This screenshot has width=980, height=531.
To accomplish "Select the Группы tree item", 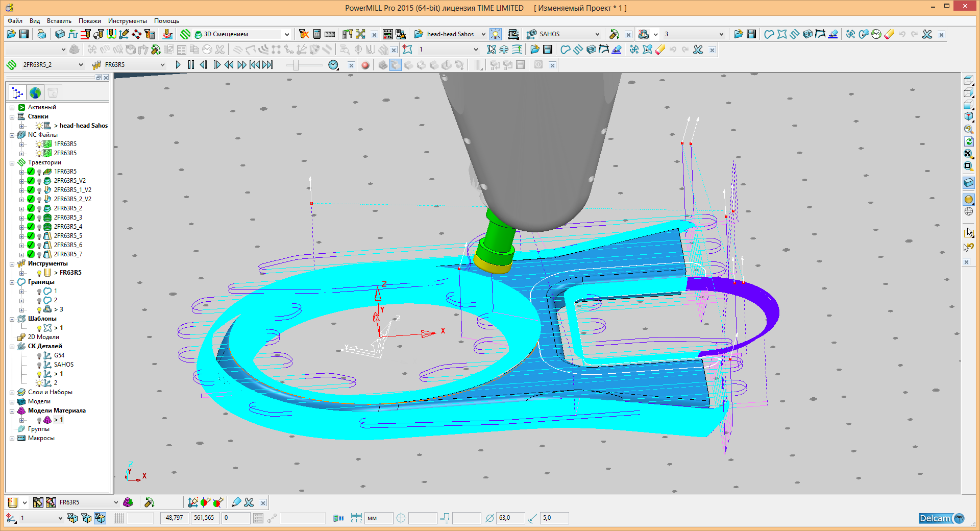I will (39, 429).
